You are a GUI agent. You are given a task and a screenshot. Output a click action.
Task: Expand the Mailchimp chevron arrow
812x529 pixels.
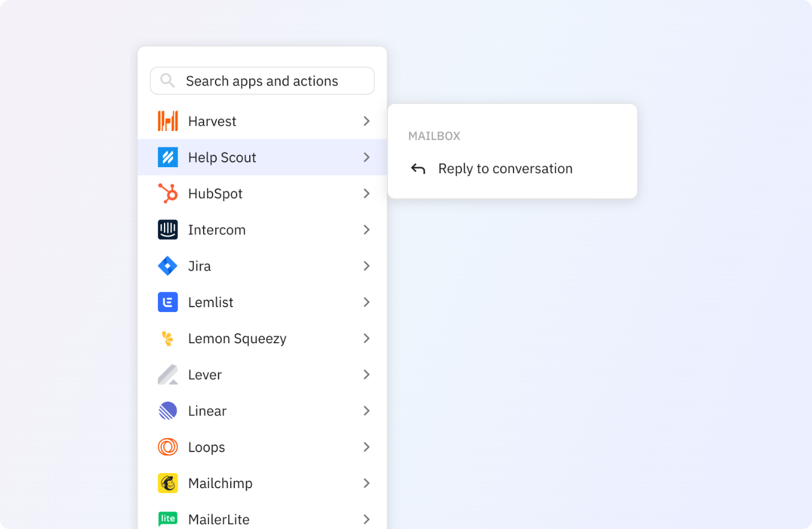click(366, 483)
